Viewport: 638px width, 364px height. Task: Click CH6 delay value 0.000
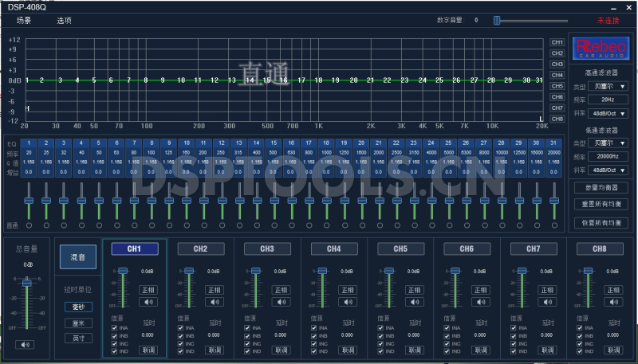(480, 335)
